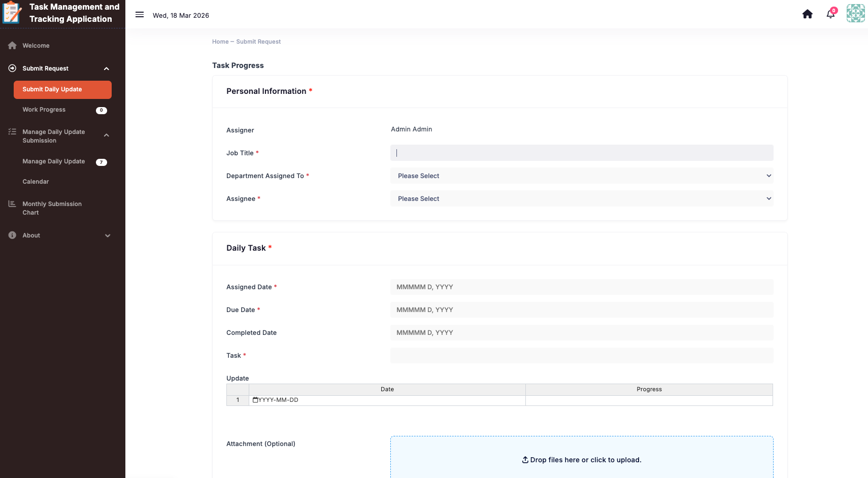Click the calendar icon in Update table

(x=255, y=400)
